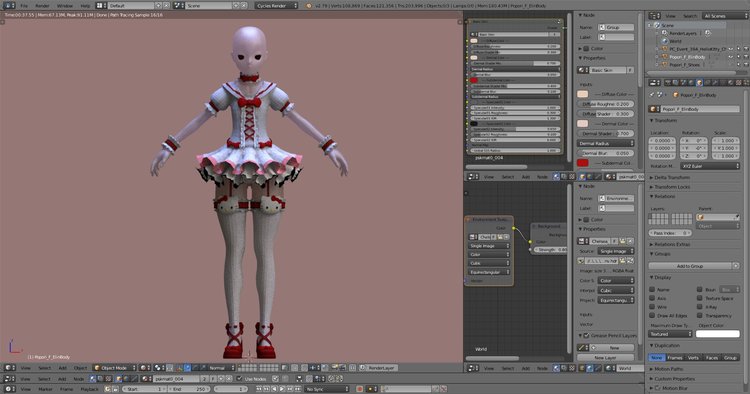
Task: Select Popori_F_Shoes in the outliner
Action: click(x=684, y=65)
